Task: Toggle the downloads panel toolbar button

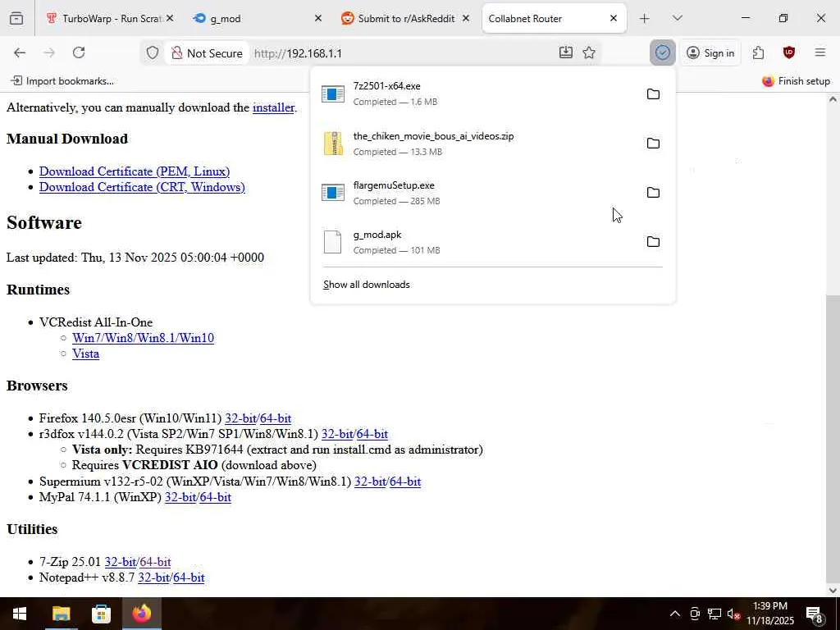Action: pos(663,52)
